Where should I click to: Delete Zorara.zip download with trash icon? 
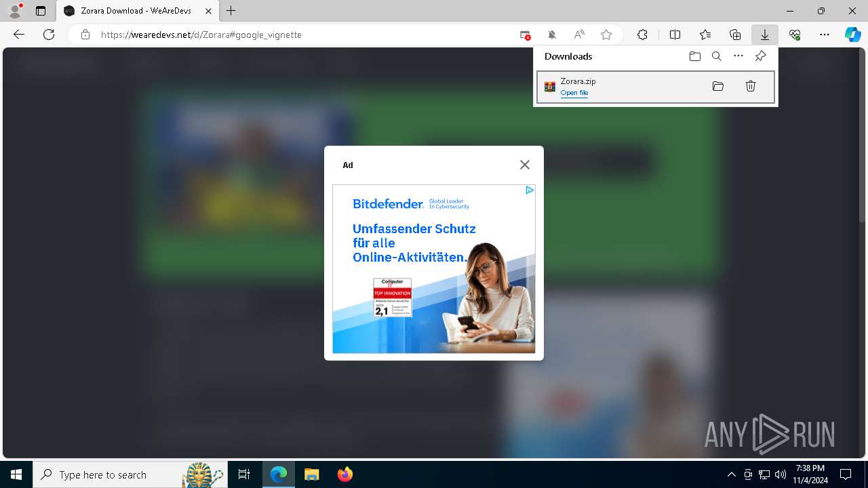coord(751,86)
